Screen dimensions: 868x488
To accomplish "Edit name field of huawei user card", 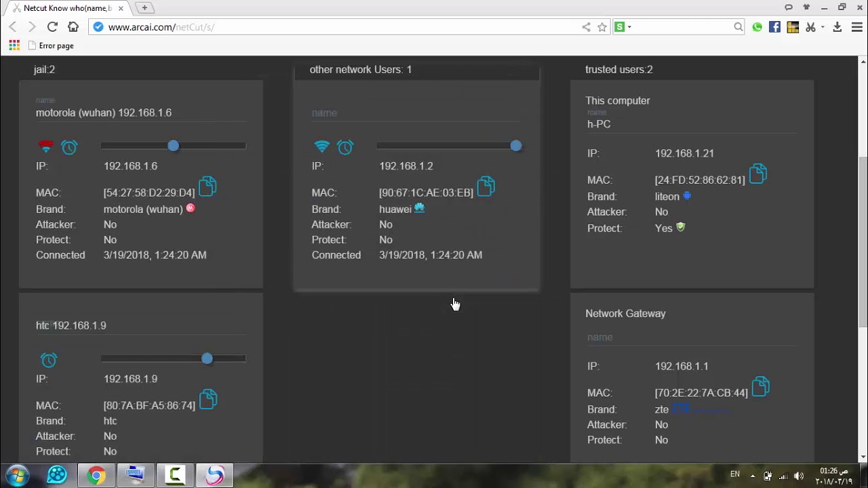I will coord(417,113).
